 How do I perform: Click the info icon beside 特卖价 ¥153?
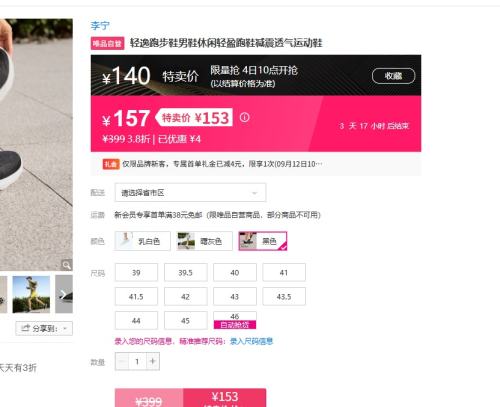point(244,117)
